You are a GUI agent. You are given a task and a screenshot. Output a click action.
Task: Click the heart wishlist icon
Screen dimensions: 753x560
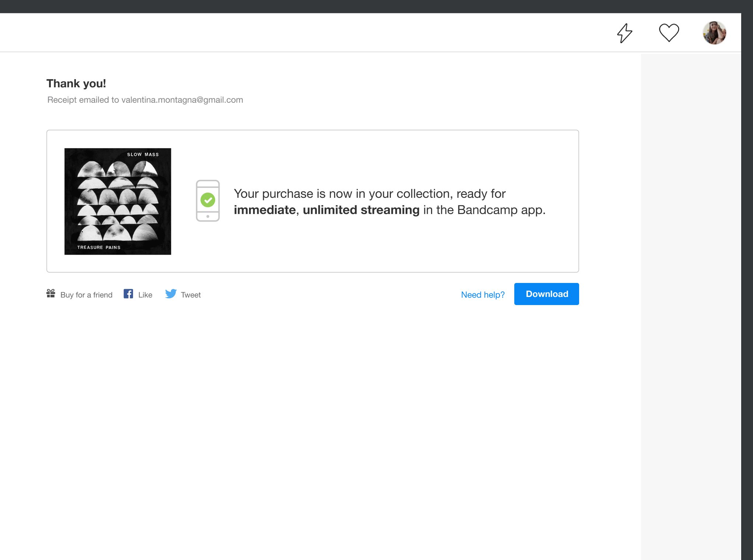click(x=669, y=33)
